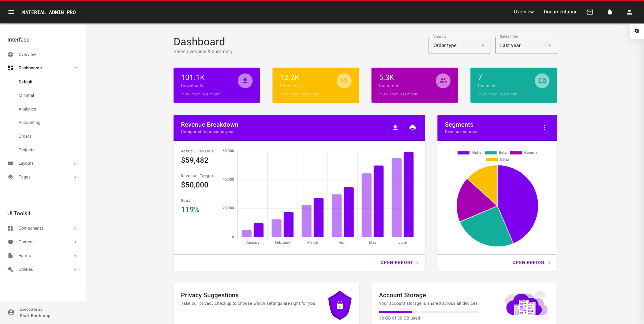This screenshot has width=644, height=324.
Task: Click the Overview item in the top bar
Action: click(x=524, y=12)
